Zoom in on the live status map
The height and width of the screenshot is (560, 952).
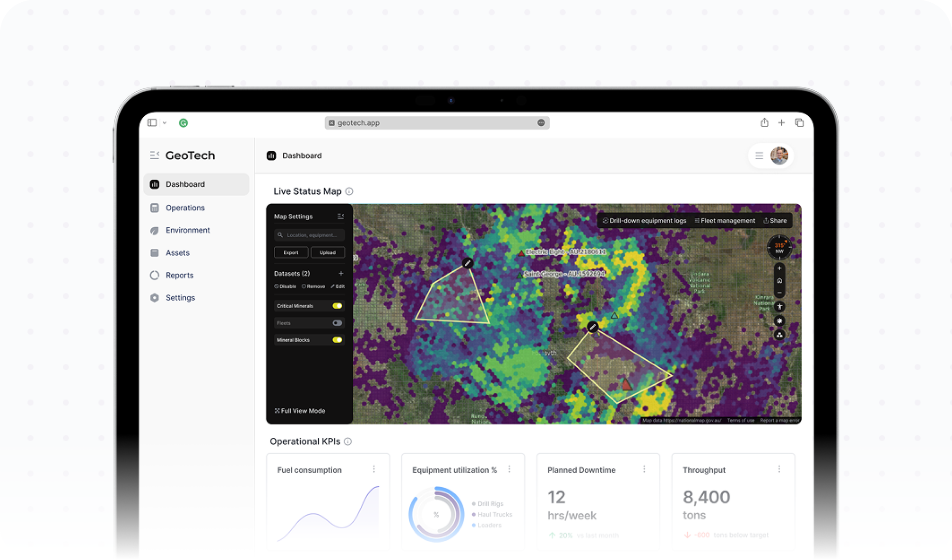pos(779,268)
